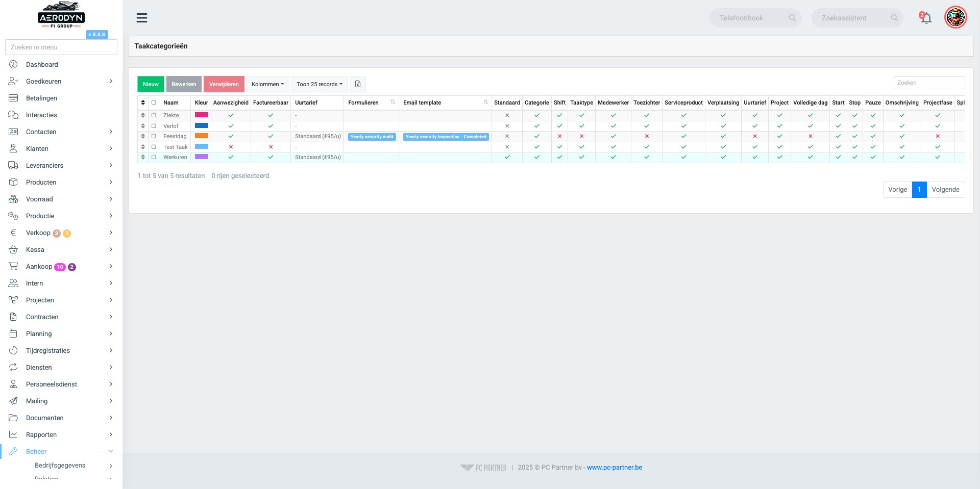980x489 pixels.
Task: Click the Mailing paper plane icon
Action: click(x=13, y=401)
